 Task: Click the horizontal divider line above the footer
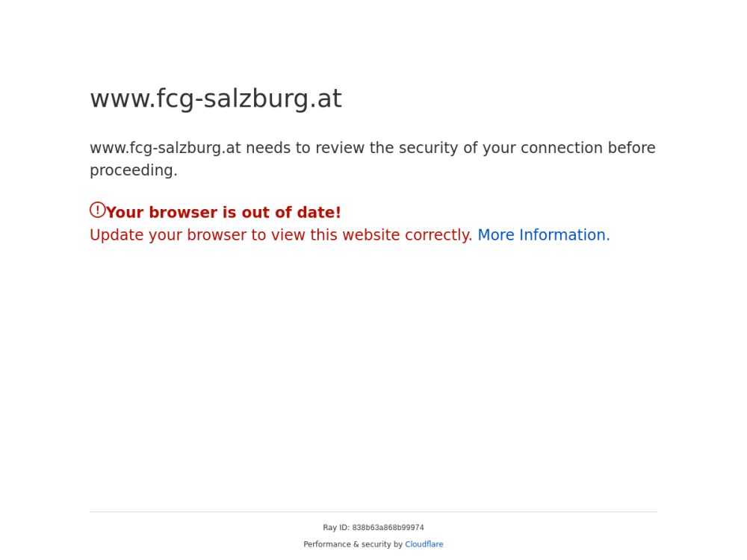(373, 511)
